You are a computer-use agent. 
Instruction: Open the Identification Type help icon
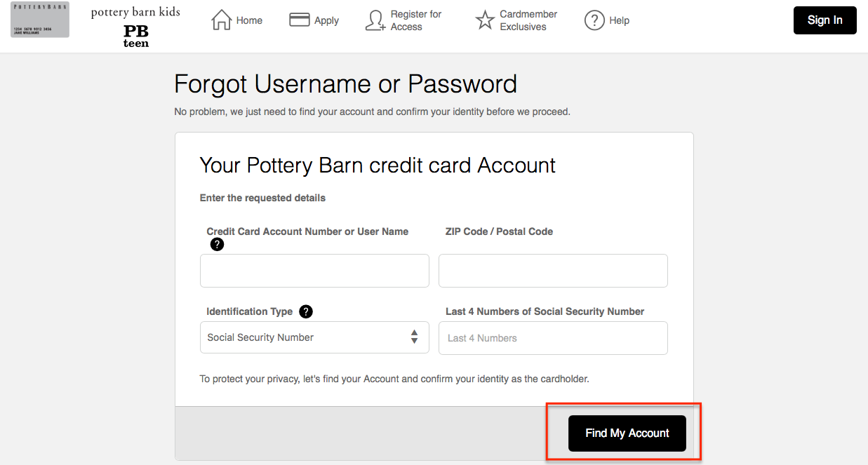[306, 311]
